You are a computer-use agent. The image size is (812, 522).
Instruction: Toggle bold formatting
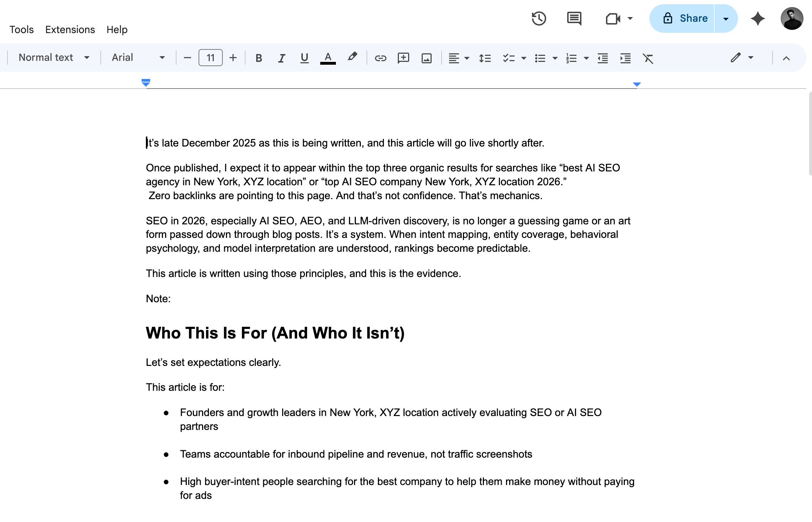[259, 58]
